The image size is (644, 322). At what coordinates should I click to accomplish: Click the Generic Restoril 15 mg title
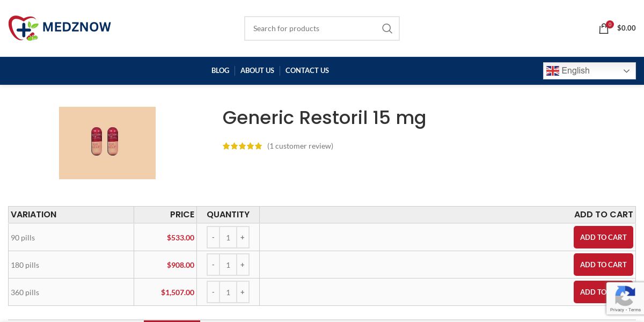(324, 118)
